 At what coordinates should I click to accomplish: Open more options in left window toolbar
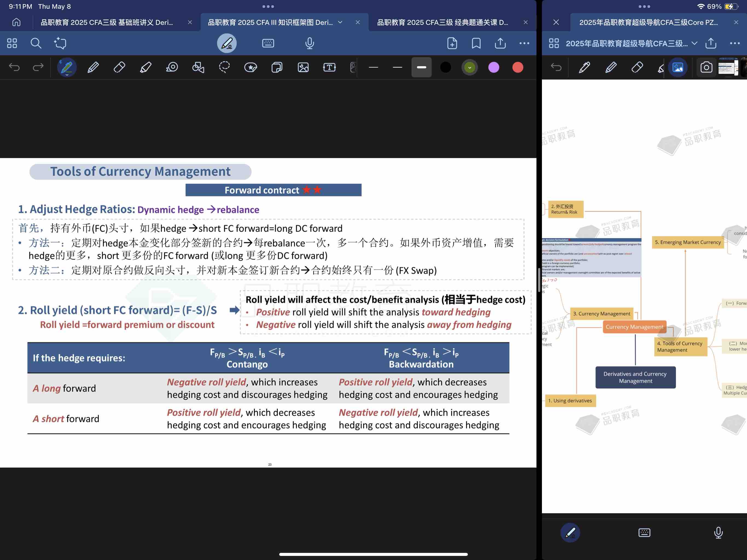tap(524, 43)
